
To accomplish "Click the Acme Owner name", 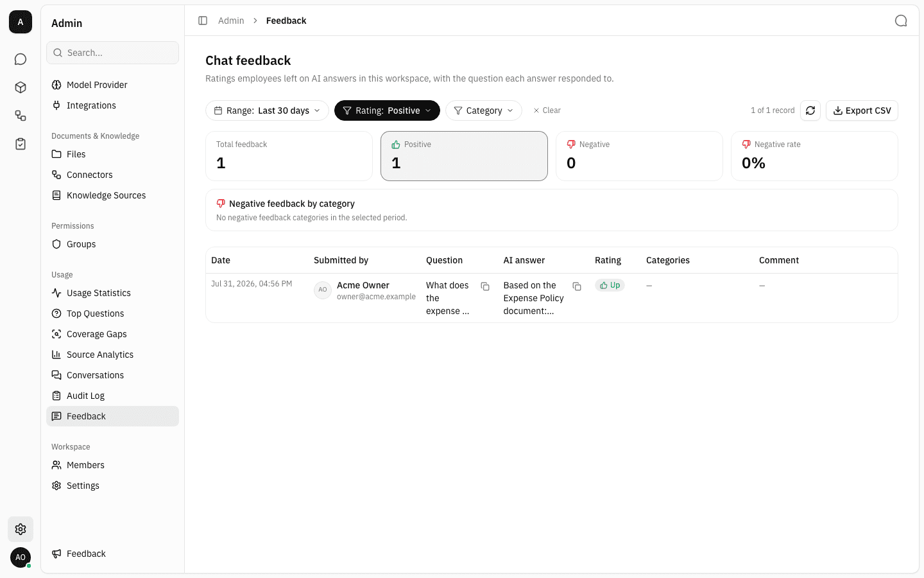I will click(x=363, y=285).
